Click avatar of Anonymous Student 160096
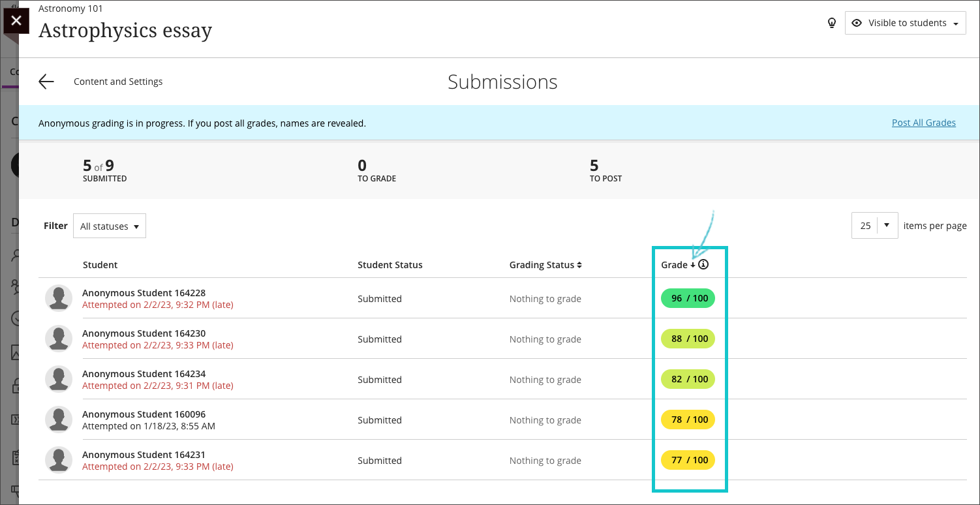Screen dimensions: 980x505 click(59, 420)
